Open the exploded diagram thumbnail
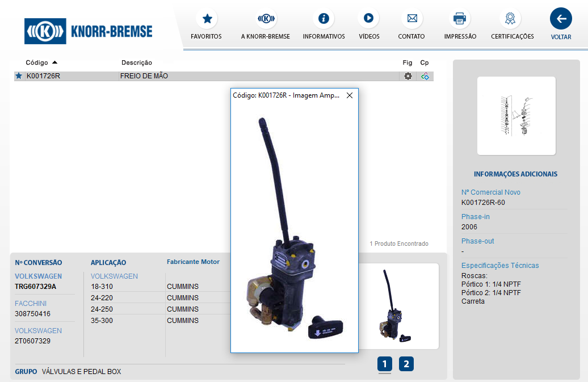 [516, 116]
